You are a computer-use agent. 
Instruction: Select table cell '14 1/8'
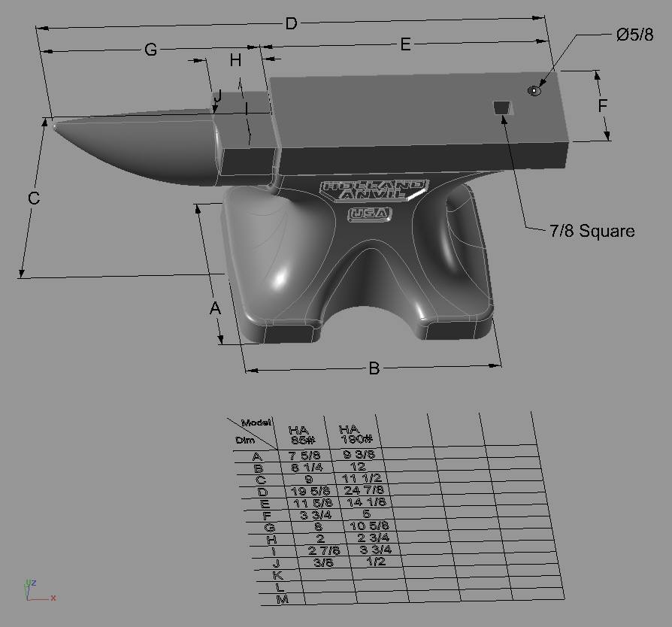[366, 502]
